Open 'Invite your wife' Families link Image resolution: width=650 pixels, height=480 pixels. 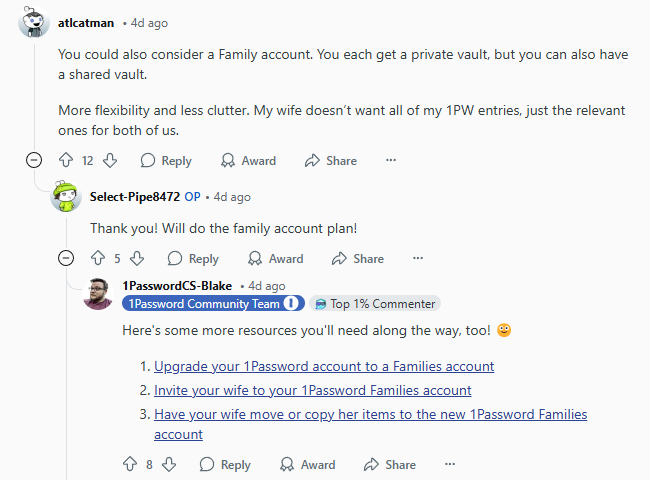pos(312,390)
